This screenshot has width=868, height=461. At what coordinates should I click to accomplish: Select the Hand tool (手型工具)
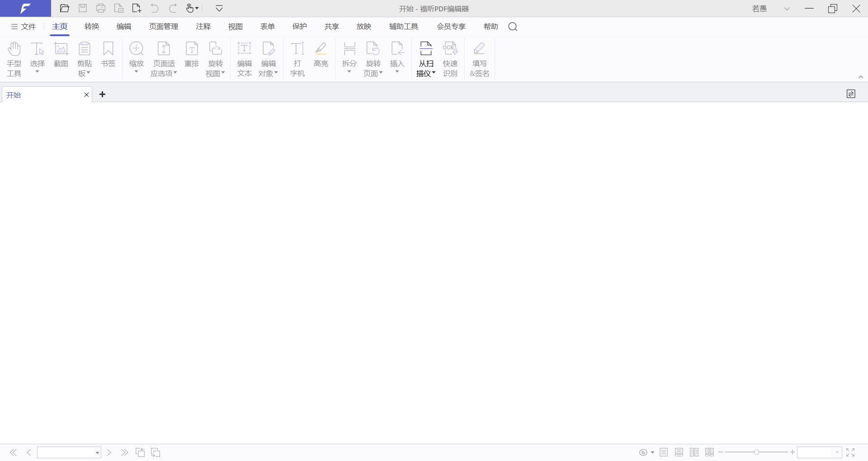14,59
